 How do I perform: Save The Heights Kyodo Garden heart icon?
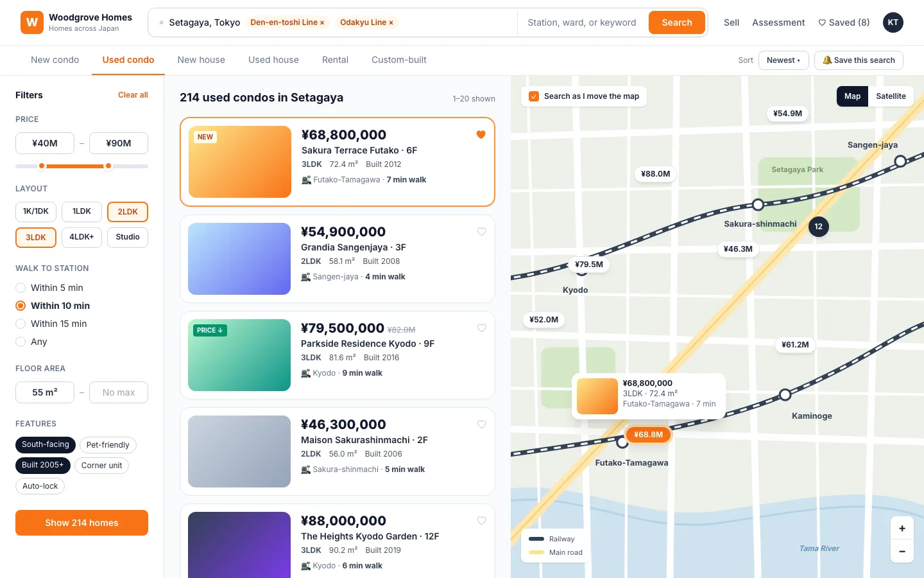click(x=481, y=521)
